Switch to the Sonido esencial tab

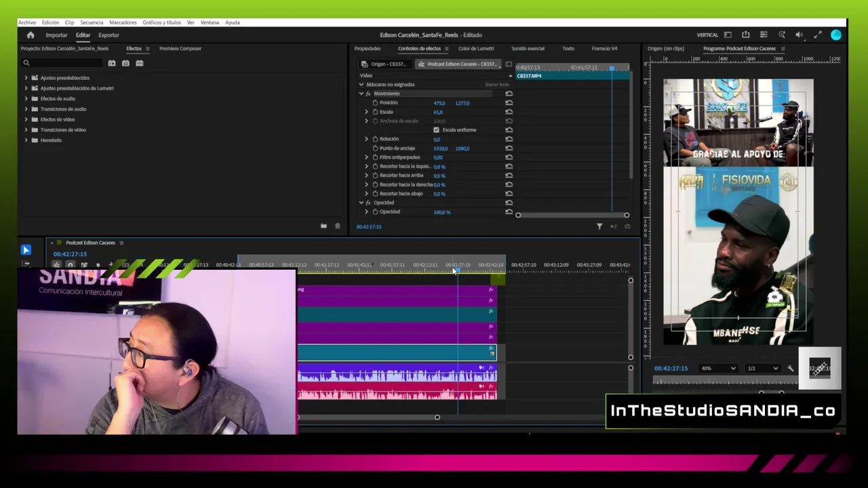(x=528, y=49)
